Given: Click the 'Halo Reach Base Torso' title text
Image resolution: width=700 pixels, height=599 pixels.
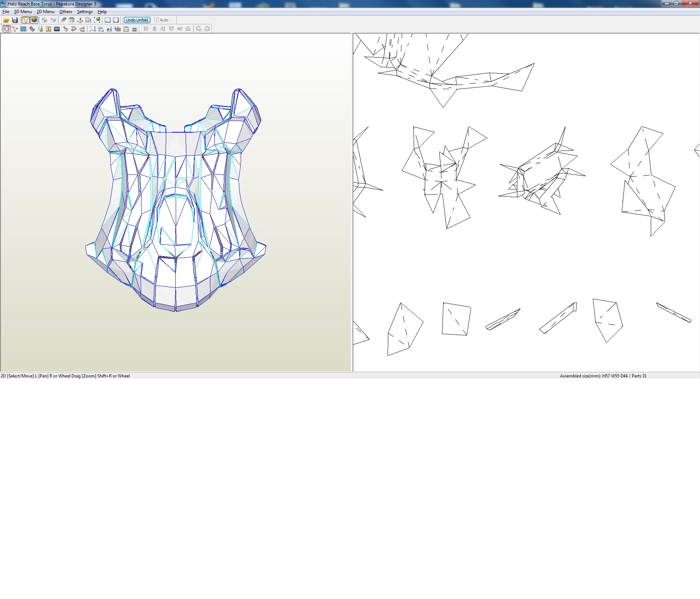Looking at the screenshot, I should pyautogui.click(x=30, y=4).
